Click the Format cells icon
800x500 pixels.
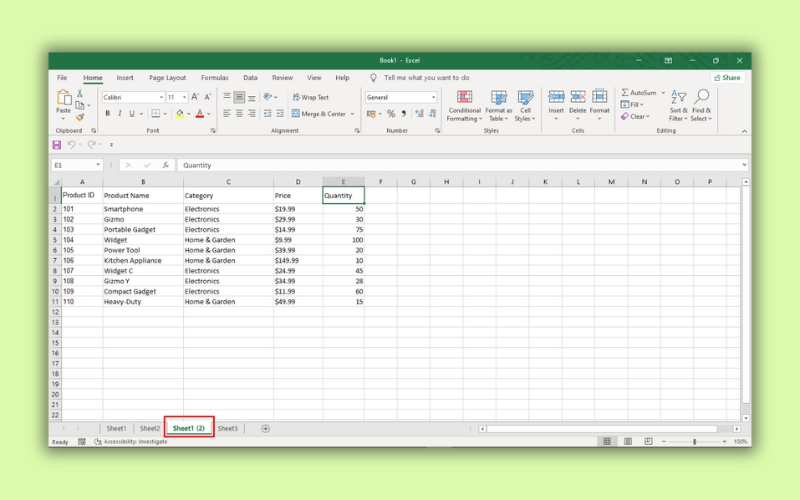coord(599,96)
